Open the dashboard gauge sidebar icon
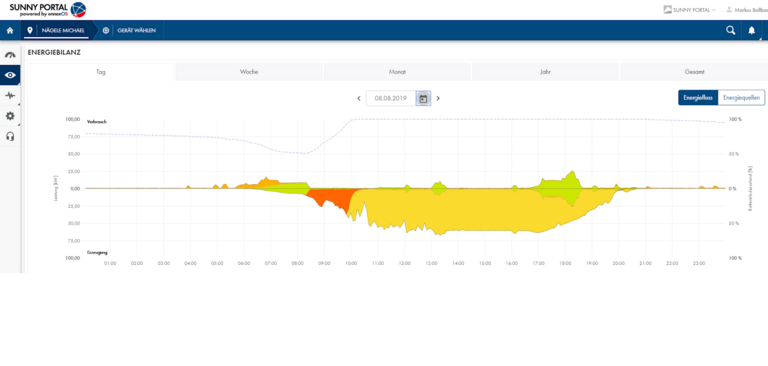768x366 pixels. pyautogui.click(x=10, y=55)
